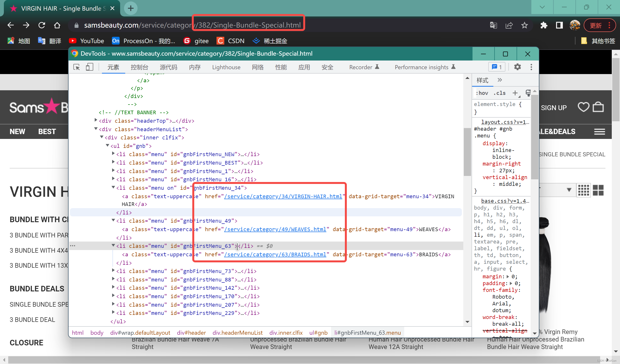Image resolution: width=620 pixels, height=364 pixels.
Task: Switch to the Lighthouse tab
Action: (x=226, y=67)
